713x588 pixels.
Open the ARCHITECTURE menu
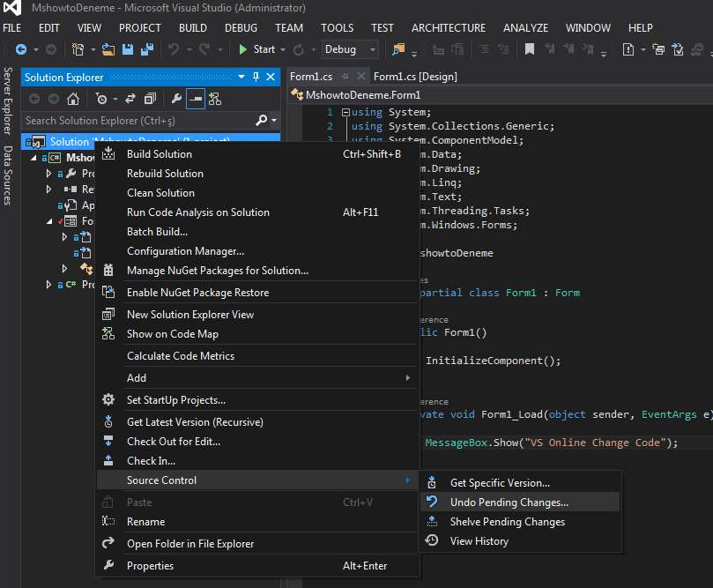click(x=449, y=27)
